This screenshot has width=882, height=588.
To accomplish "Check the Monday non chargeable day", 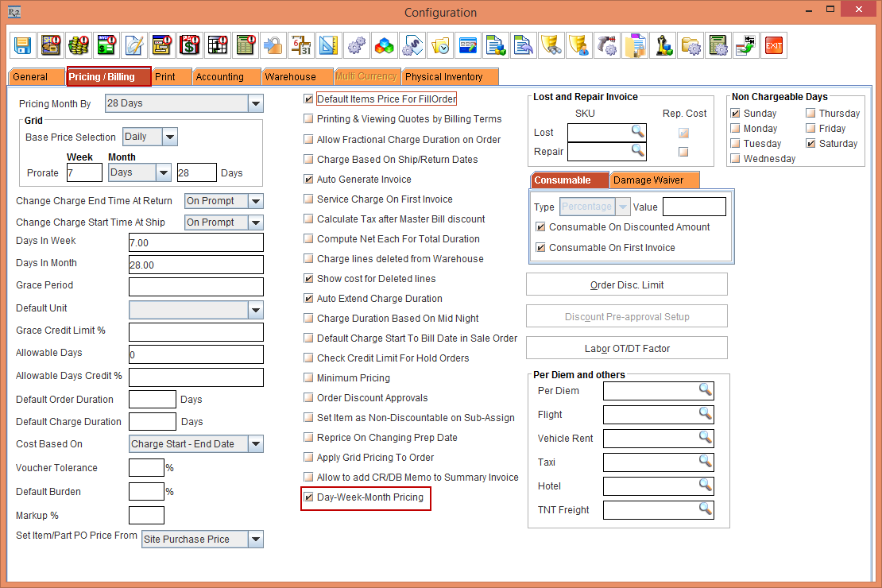I will pyautogui.click(x=736, y=129).
